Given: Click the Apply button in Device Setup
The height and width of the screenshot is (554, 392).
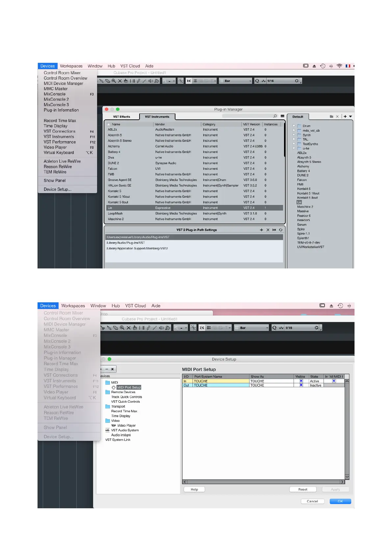Looking at the screenshot, I should [x=335, y=490].
